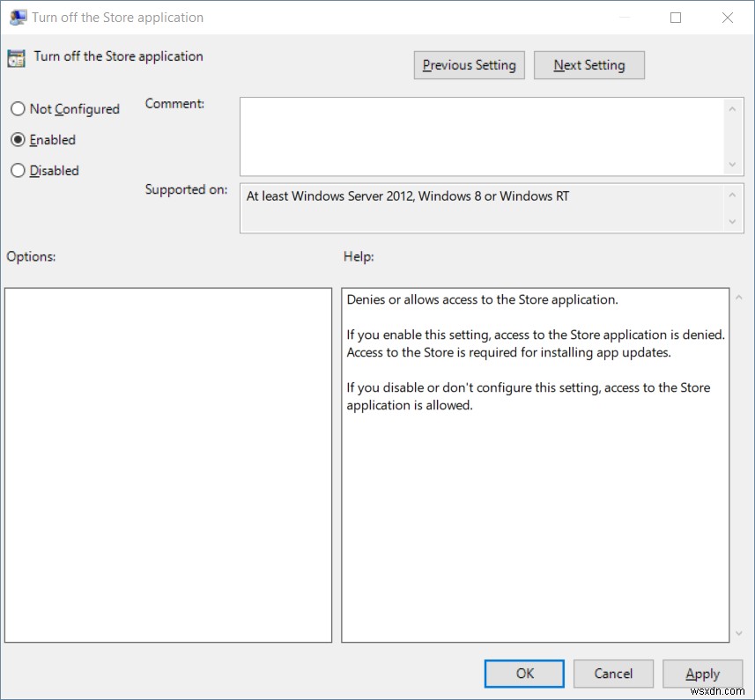Select the Enabled radio option
This screenshot has height=700, width=755.
pyautogui.click(x=18, y=140)
